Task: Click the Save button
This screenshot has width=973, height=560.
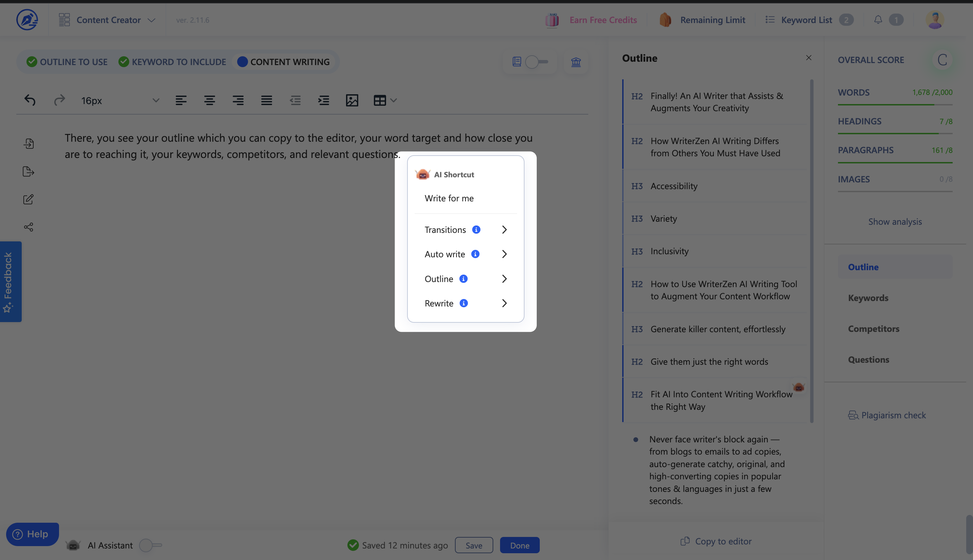Action: pyautogui.click(x=474, y=545)
